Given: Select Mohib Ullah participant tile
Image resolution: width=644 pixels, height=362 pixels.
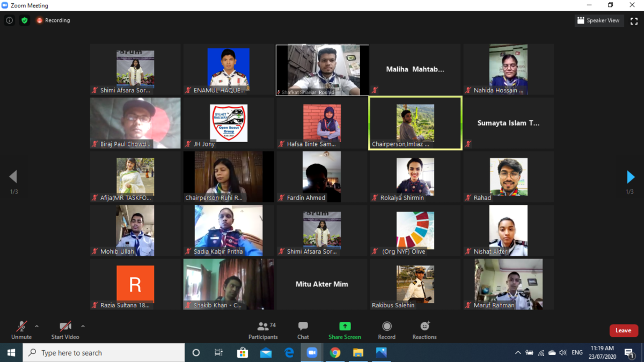Looking at the screenshot, I should point(135,231).
